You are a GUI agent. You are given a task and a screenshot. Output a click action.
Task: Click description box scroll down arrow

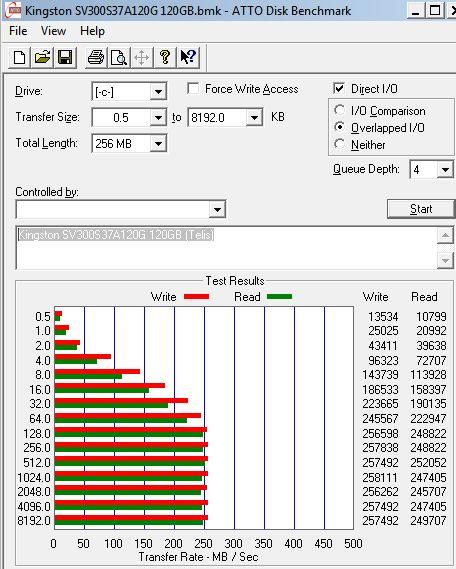[445, 260]
